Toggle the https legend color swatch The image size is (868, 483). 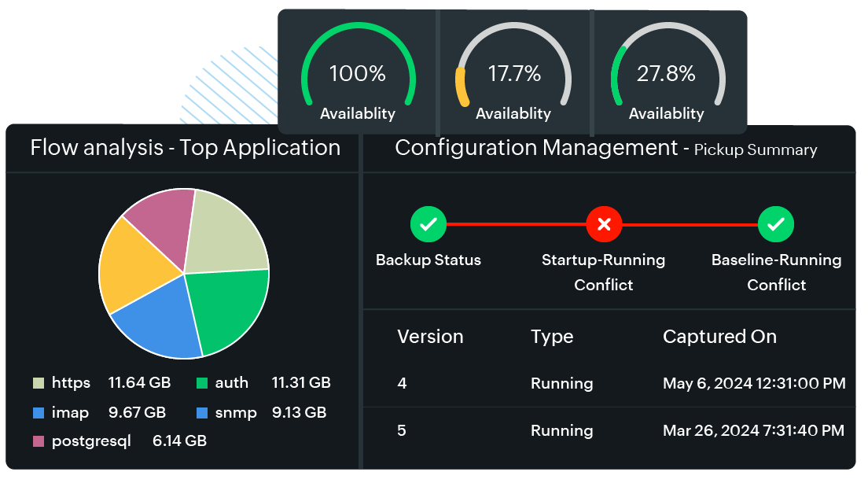click(39, 383)
